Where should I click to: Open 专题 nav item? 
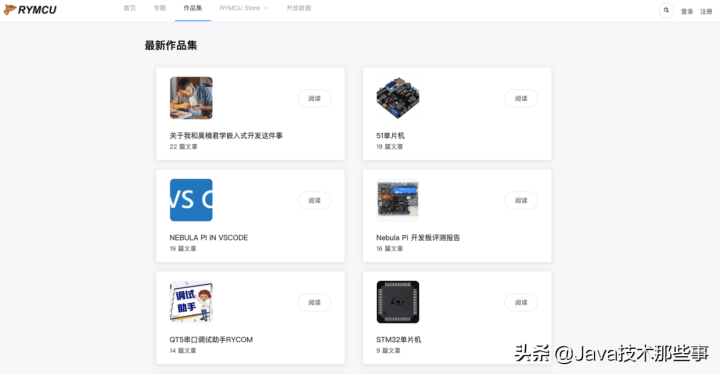pos(160,8)
